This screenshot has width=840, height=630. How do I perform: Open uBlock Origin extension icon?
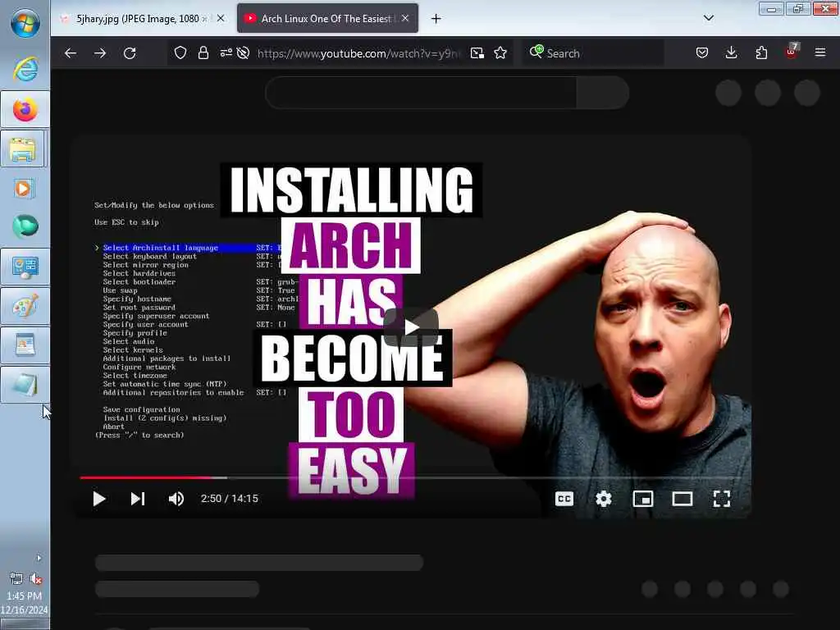[x=792, y=52]
